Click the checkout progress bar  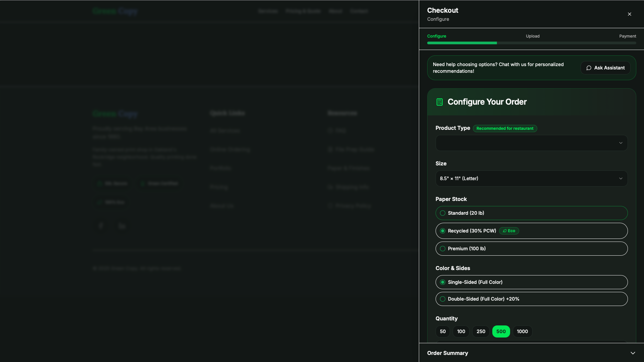click(531, 43)
